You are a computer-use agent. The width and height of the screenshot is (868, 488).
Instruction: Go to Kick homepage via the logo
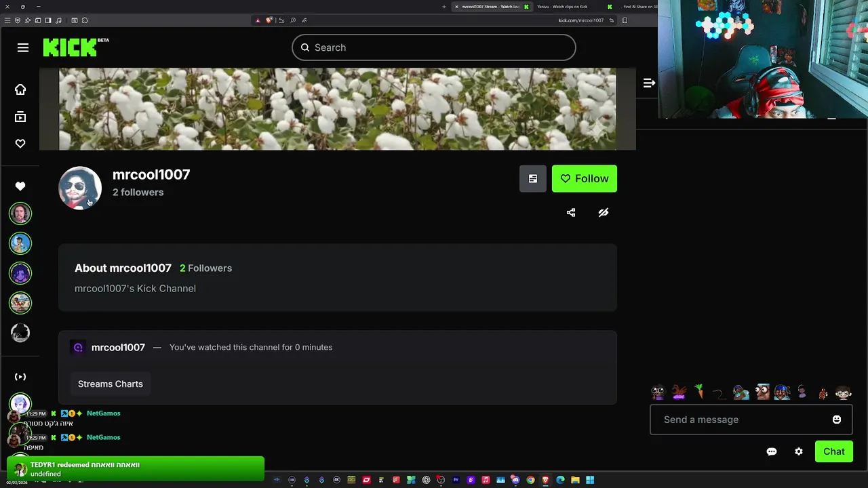pos(76,47)
